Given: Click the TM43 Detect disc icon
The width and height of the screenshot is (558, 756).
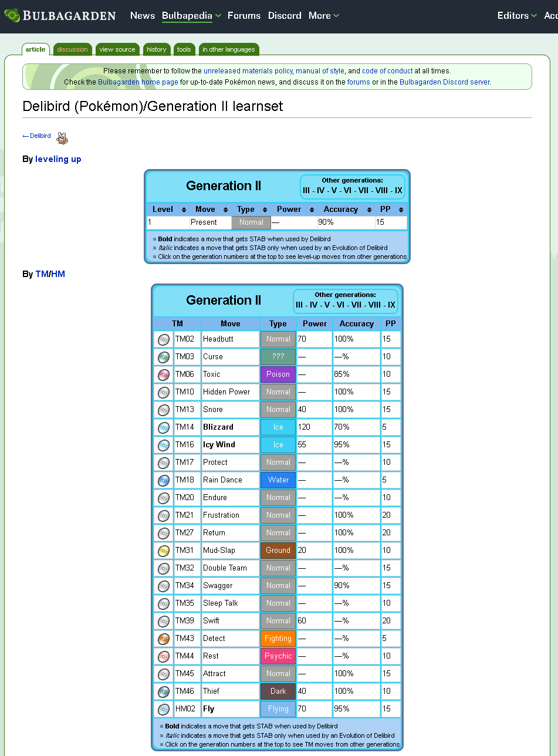Looking at the screenshot, I should [164, 639].
